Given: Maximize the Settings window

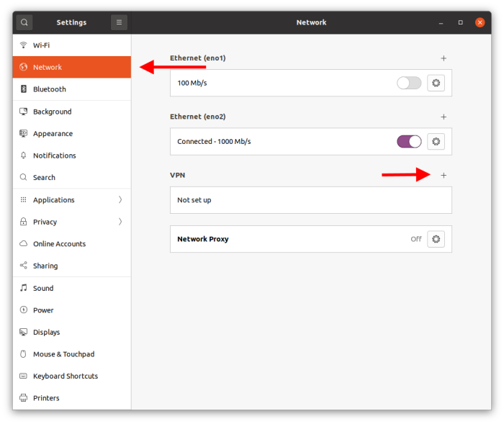Looking at the screenshot, I should (x=461, y=22).
